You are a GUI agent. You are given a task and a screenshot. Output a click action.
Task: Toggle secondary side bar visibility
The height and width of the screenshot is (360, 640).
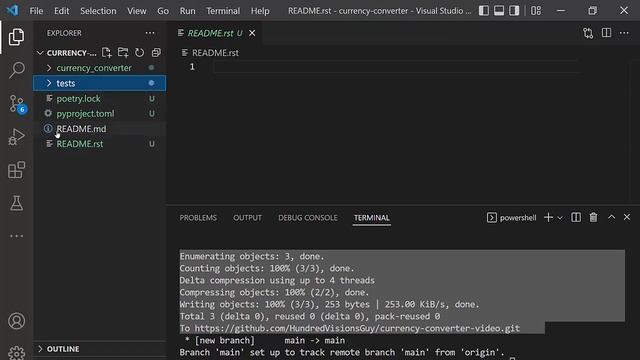514,11
